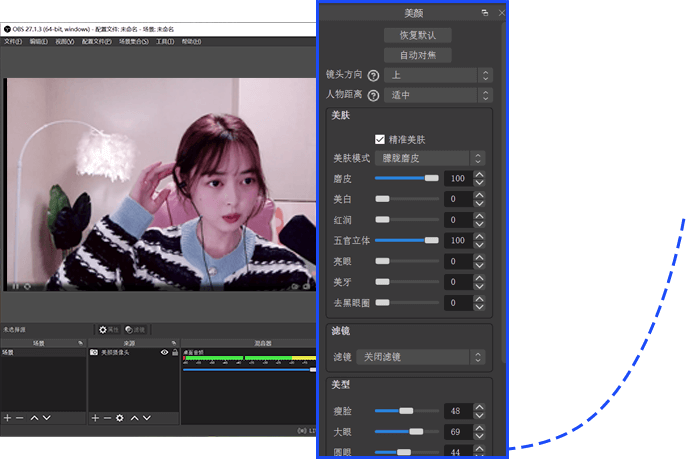Open the 镜头方向 dropdown

(438, 76)
